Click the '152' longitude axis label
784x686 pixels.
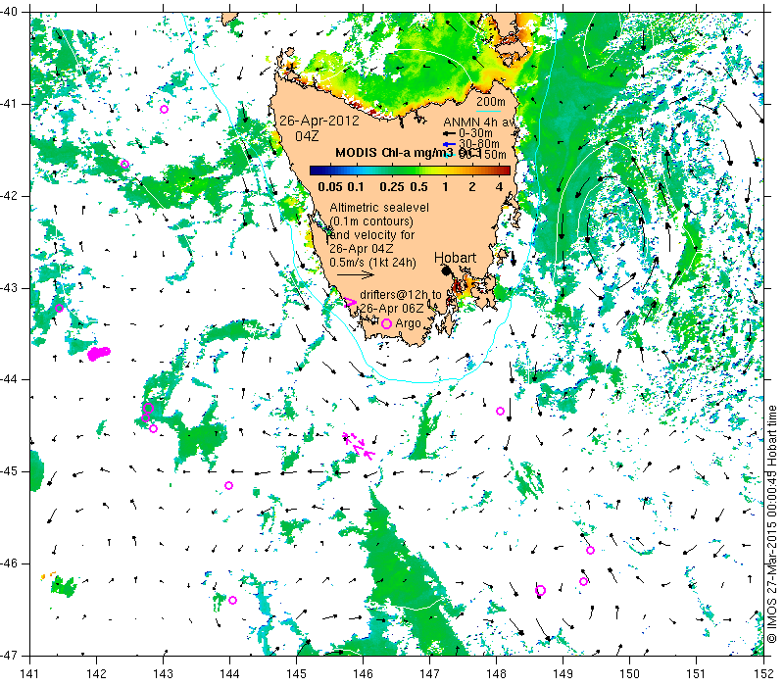pos(764,673)
